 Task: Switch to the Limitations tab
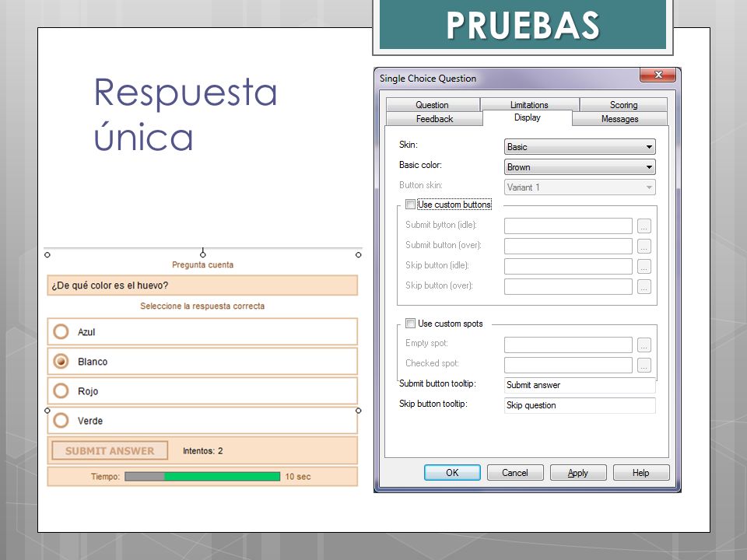pyautogui.click(x=529, y=105)
